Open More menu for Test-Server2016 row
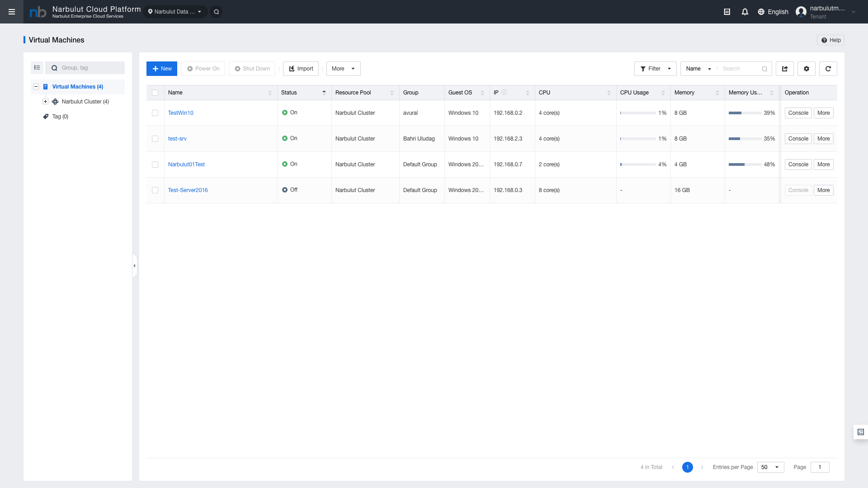Viewport: 868px width, 488px height. (824, 190)
